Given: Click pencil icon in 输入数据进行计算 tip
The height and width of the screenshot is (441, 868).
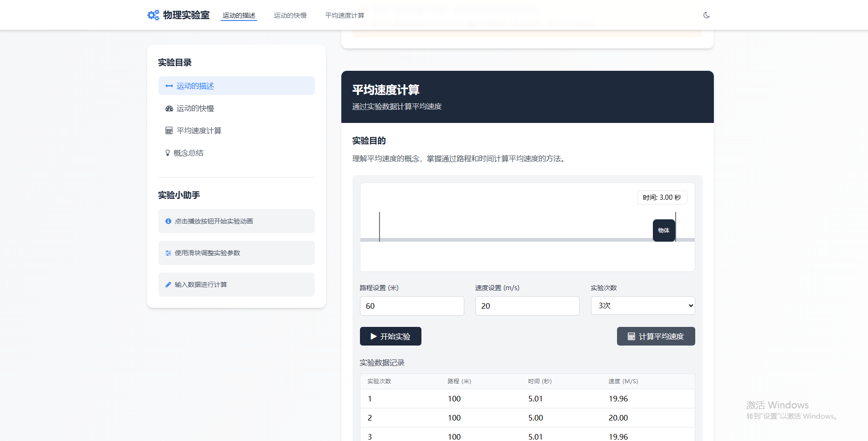Looking at the screenshot, I should coord(168,285).
